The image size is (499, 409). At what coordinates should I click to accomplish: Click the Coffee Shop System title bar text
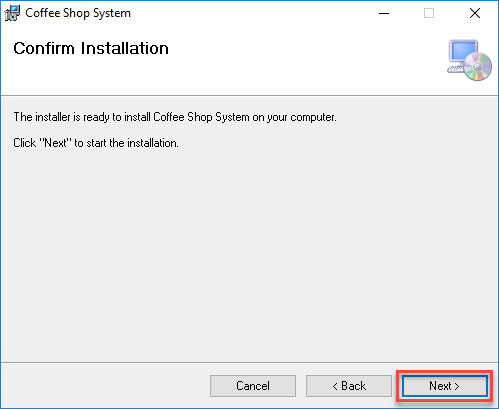coord(78,13)
